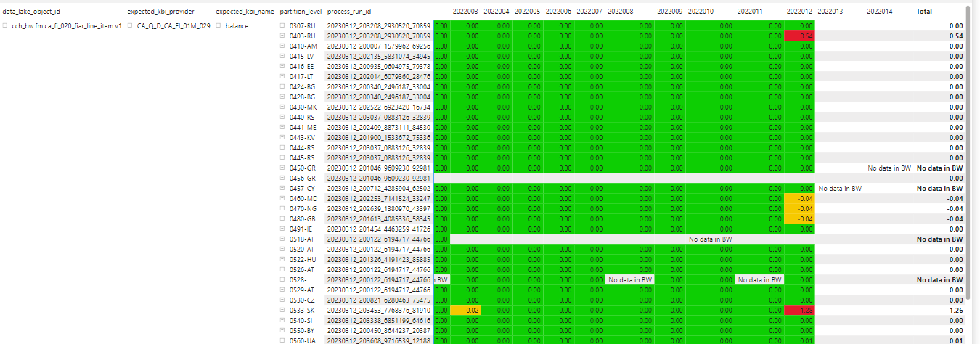Click 'No data in BW' under 2022014 for 0450-GR
The width and height of the screenshot is (980, 344).
click(889, 168)
